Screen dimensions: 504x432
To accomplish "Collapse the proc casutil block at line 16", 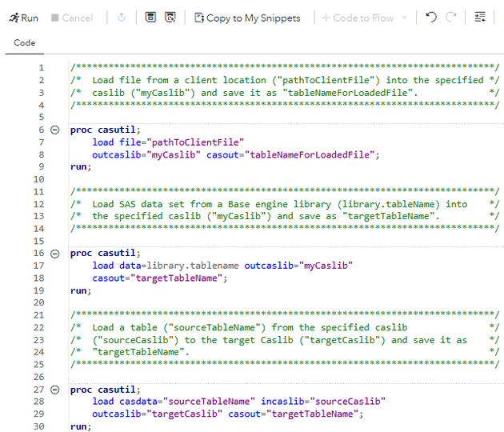I will tap(55, 253).
